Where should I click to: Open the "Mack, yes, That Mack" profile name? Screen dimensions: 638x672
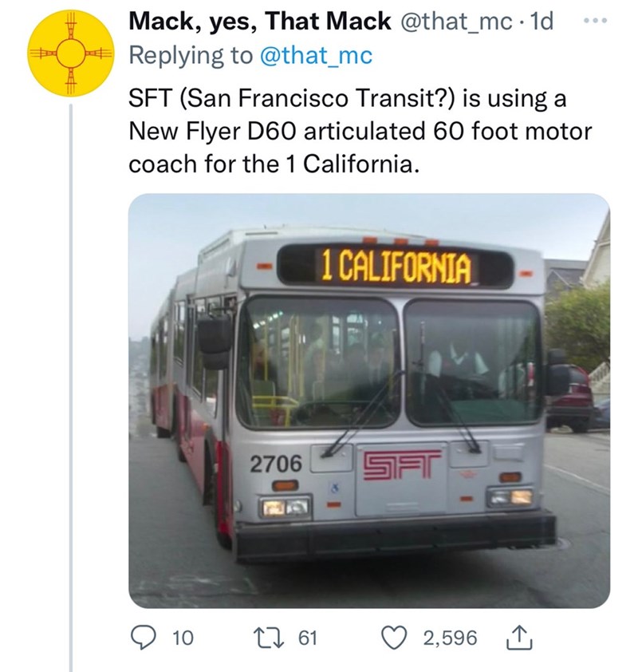[259, 22]
